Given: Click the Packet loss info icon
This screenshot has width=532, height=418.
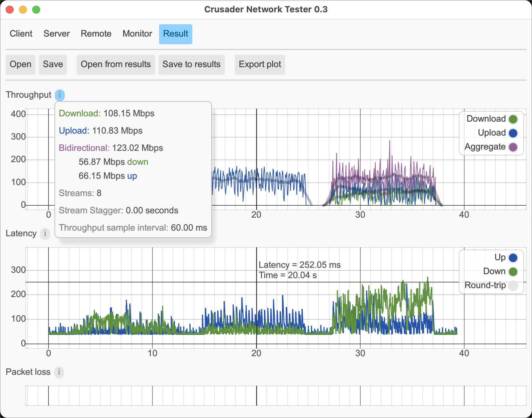Looking at the screenshot, I should point(59,372).
